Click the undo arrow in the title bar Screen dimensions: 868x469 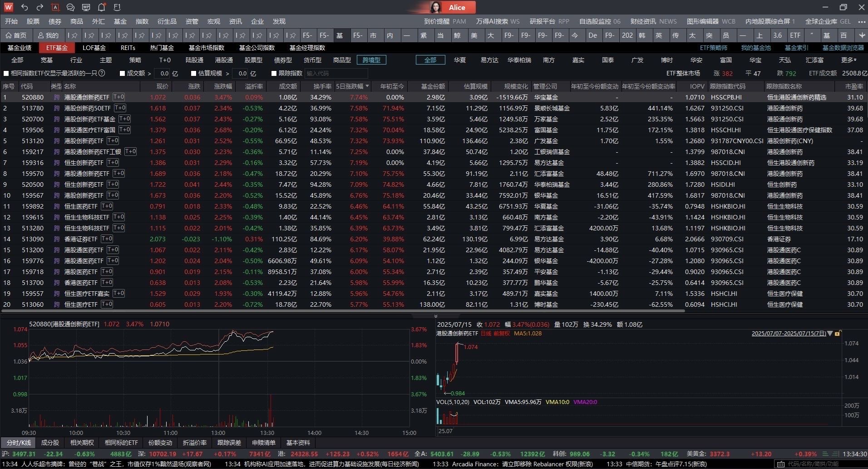point(25,7)
